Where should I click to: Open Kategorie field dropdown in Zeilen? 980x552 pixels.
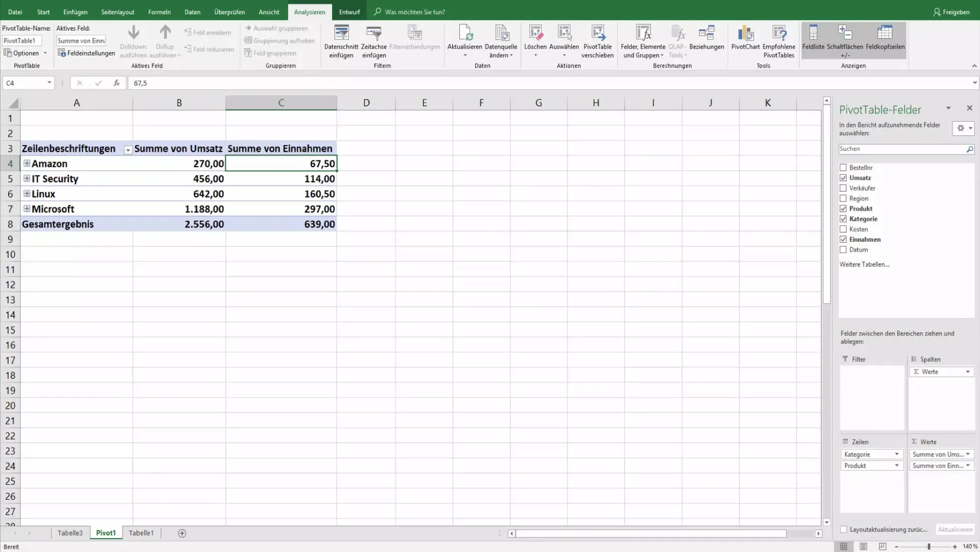[x=896, y=454]
